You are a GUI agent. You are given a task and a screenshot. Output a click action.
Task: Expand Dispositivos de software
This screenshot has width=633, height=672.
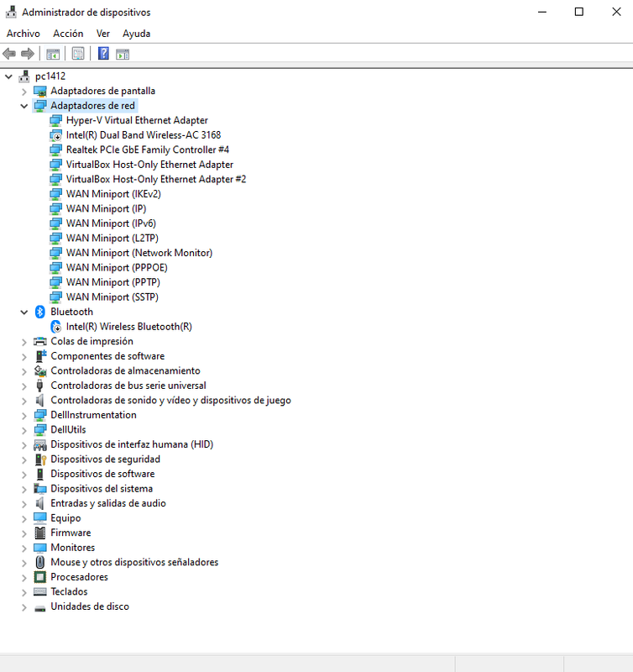(24, 474)
